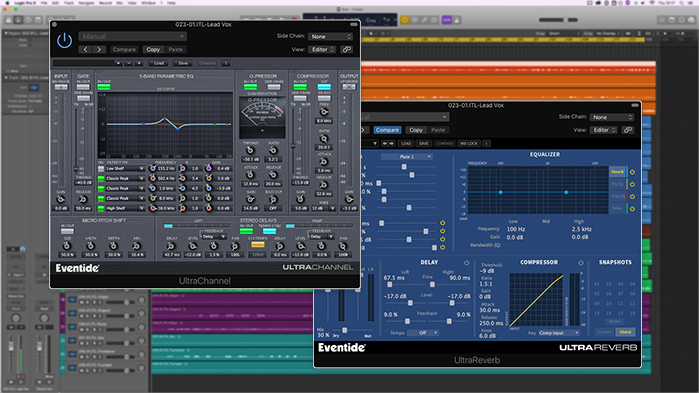The image size is (699, 393).
Task: Click the link icon in UltraChannel header
Action: 346,49
